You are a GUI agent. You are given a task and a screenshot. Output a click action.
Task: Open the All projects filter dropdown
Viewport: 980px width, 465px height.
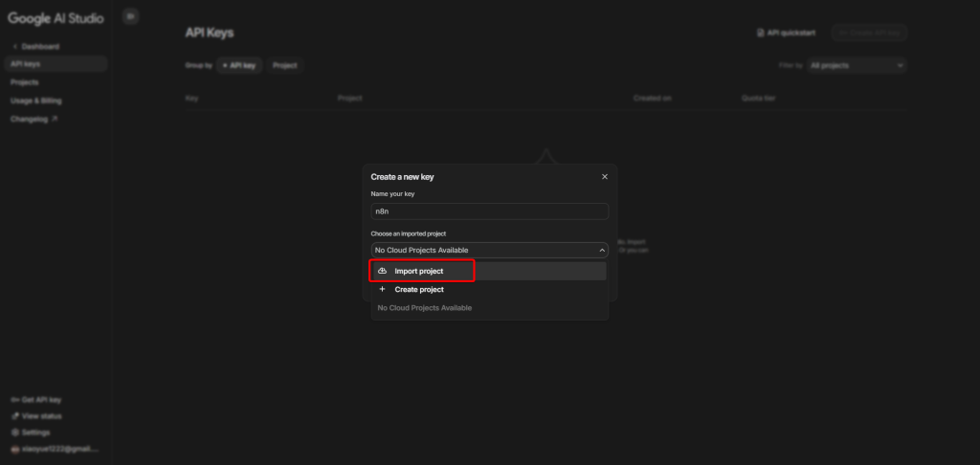click(x=856, y=65)
